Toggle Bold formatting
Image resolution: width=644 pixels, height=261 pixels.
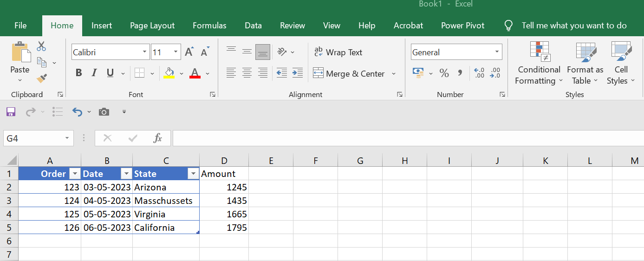[x=79, y=73]
